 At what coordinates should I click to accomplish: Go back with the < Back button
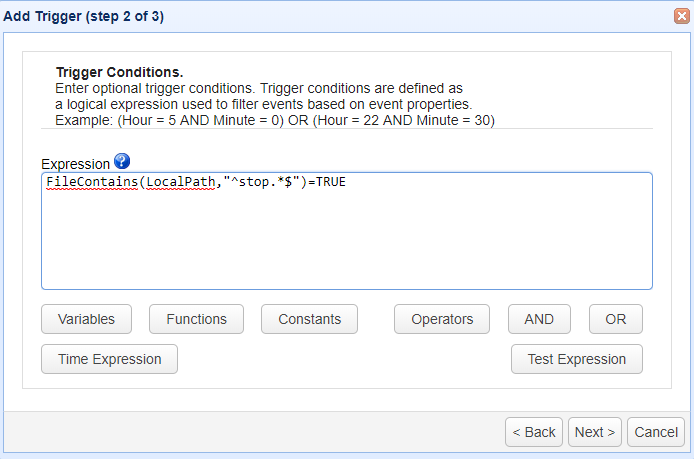coord(534,432)
